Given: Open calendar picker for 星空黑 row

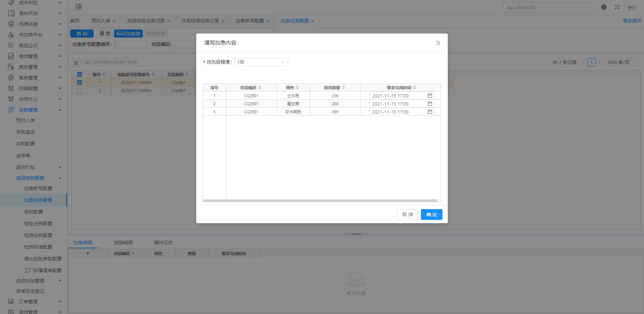Looking at the screenshot, I should point(430,104).
